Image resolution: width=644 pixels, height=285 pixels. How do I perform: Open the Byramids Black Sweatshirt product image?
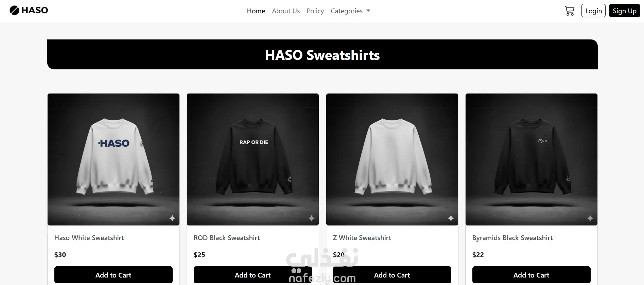pos(532,160)
